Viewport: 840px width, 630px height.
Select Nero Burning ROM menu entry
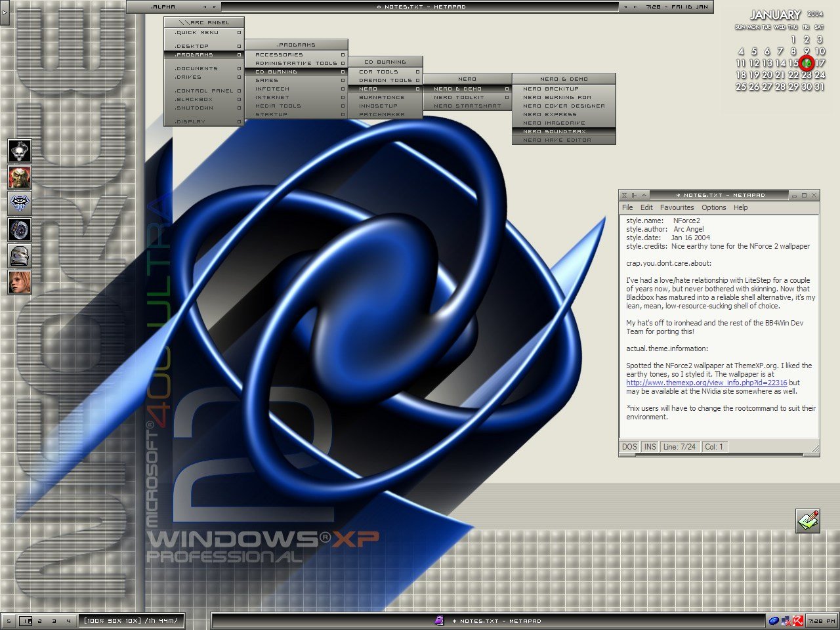tap(564, 97)
